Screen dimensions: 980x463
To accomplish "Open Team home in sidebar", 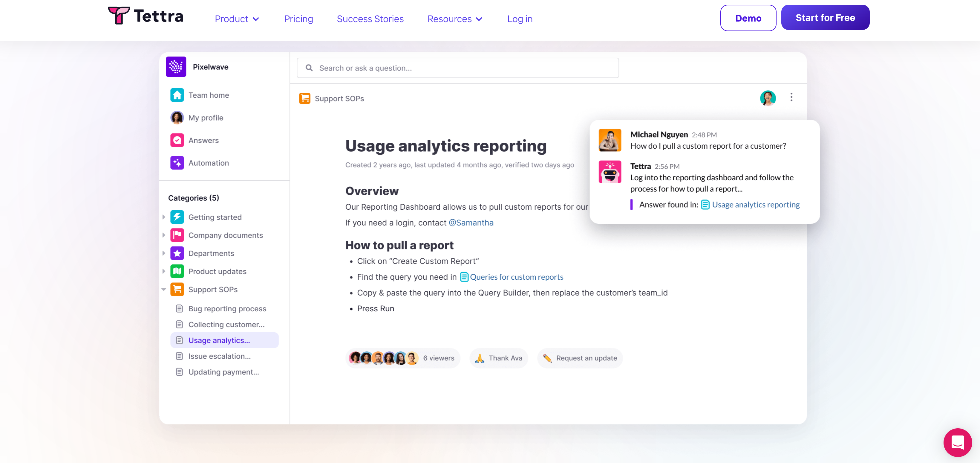I will coord(209,95).
